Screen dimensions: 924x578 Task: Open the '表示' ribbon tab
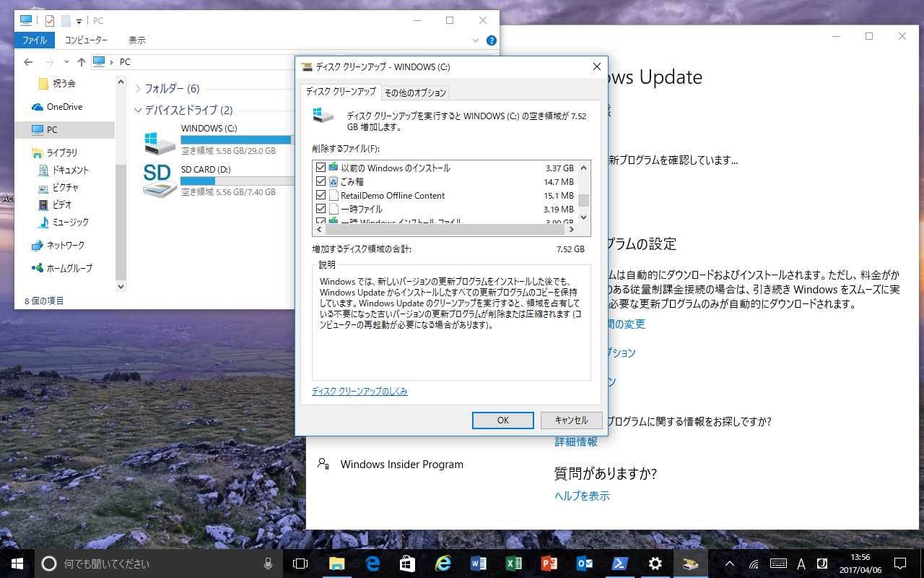[137, 40]
